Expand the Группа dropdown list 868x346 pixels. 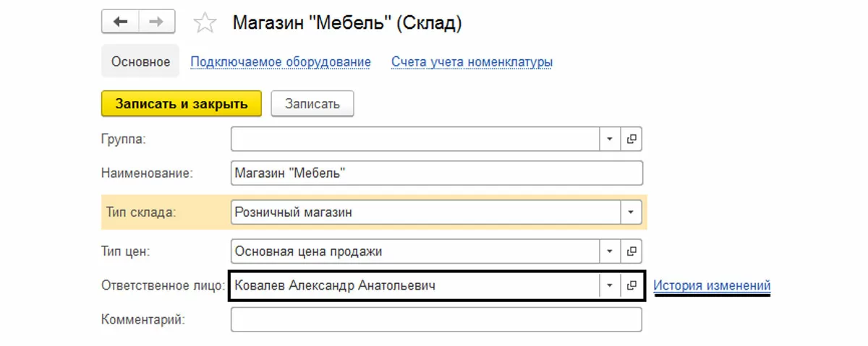[x=610, y=139]
